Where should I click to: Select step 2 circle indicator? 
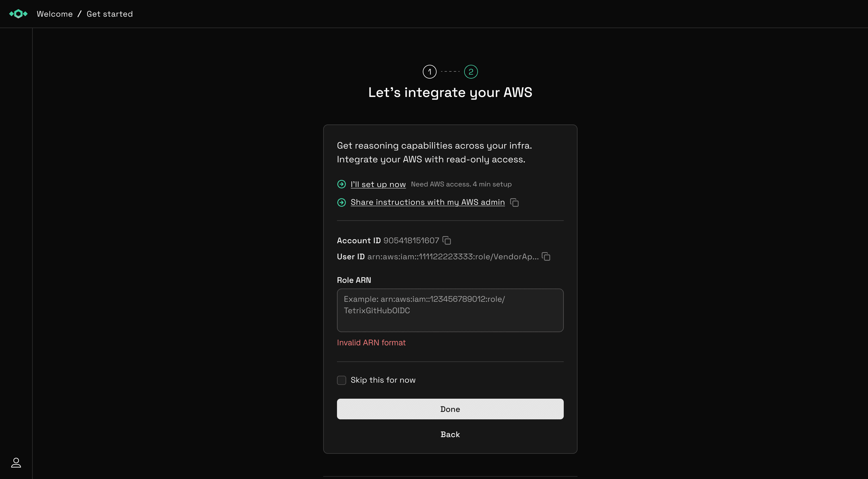coord(471,71)
